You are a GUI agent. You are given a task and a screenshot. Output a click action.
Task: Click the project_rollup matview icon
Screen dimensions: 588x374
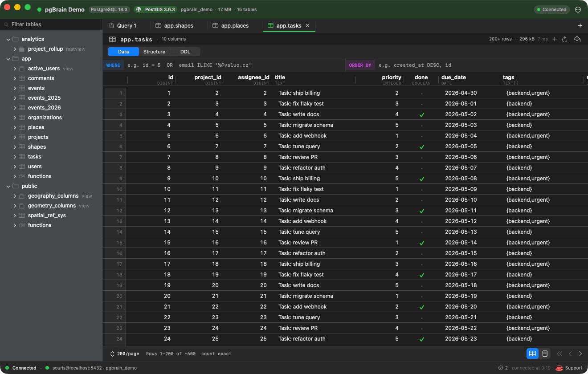tap(22, 49)
